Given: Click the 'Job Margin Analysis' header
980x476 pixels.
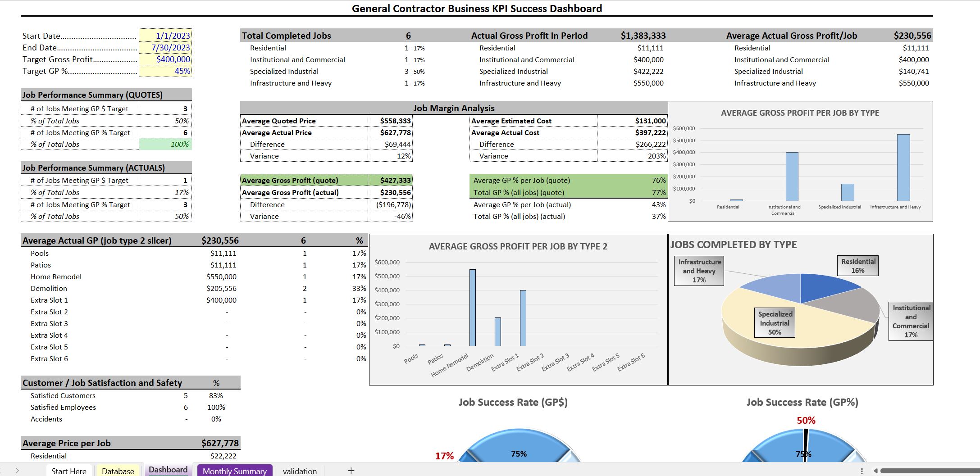Looking at the screenshot, I should [454, 108].
